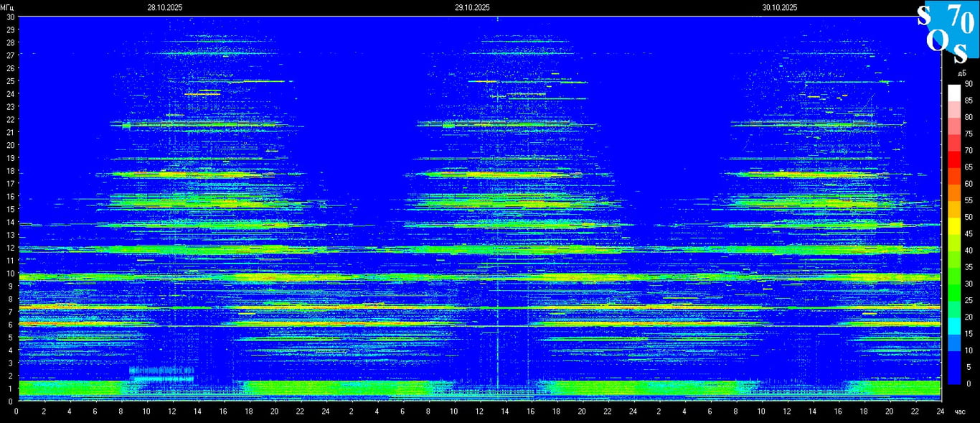Click the 18 MHz frequency axis tick

click(x=10, y=171)
